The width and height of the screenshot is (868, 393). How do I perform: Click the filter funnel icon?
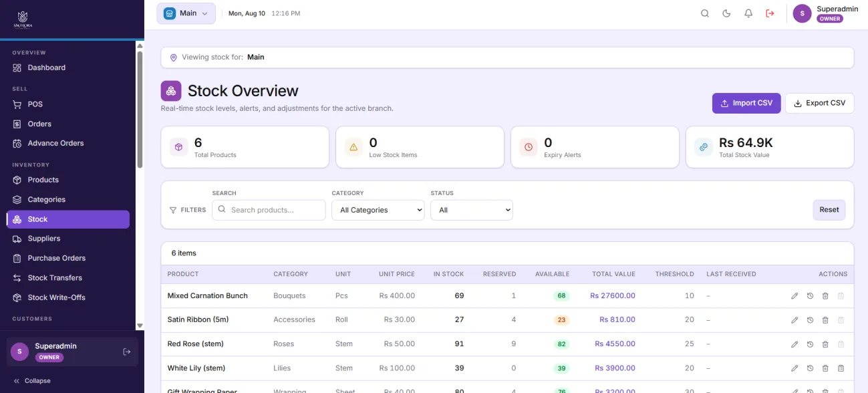pyautogui.click(x=173, y=210)
